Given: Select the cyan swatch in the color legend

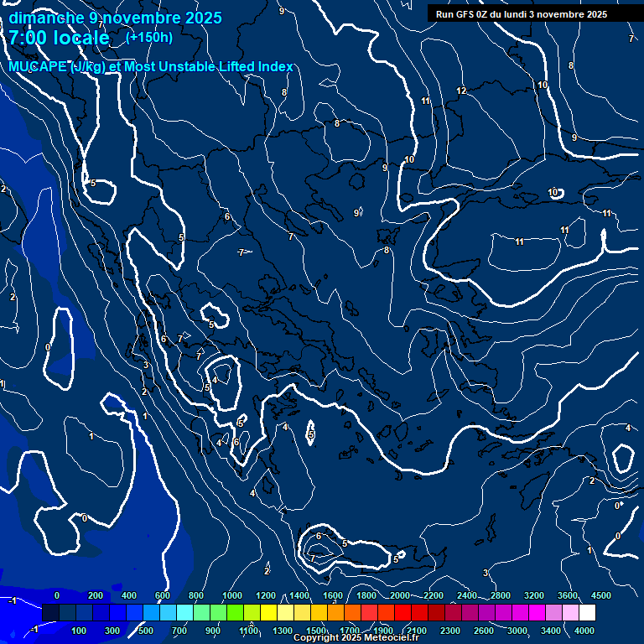Looking at the screenshot, I should 184,612.
